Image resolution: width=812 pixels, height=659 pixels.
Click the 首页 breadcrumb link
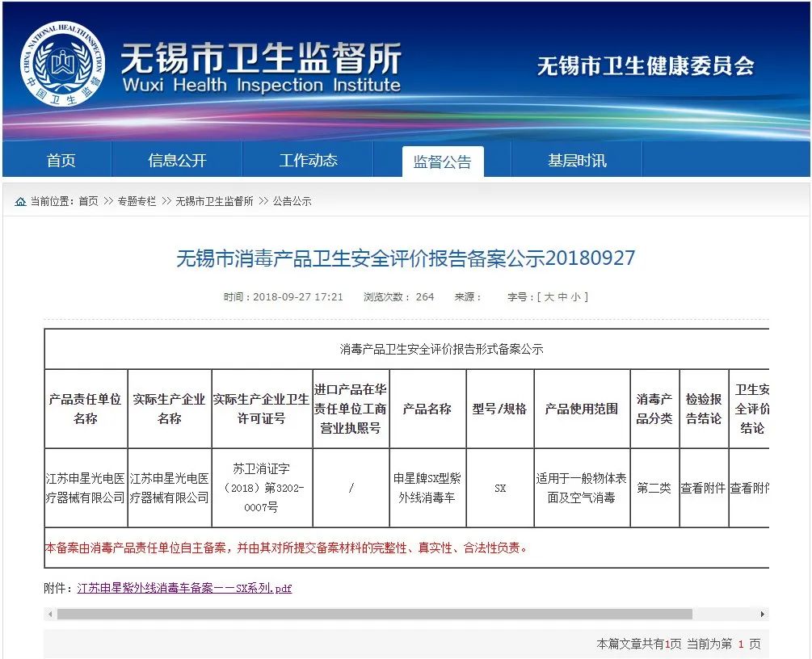coord(88,201)
